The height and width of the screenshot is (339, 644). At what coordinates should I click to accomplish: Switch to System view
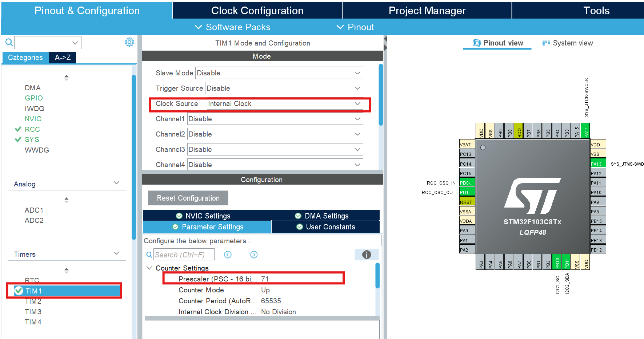[x=568, y=43]
